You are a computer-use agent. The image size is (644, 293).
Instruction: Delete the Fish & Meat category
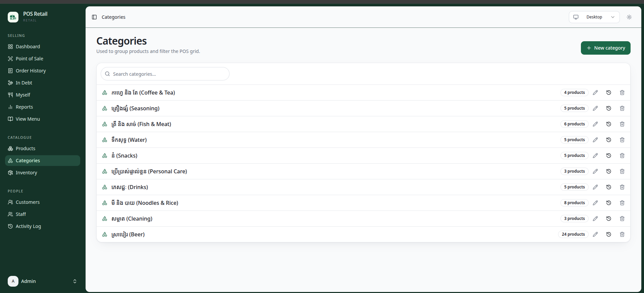coord(622,124)
